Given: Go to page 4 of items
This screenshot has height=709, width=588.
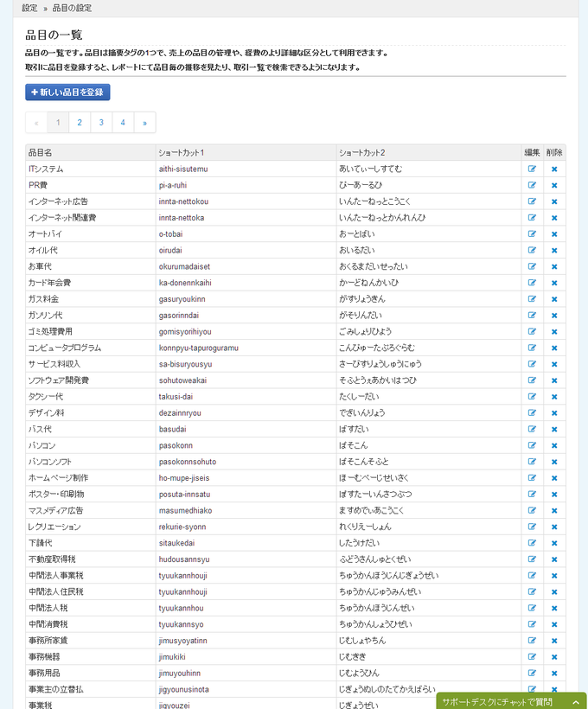Looking at the screenshot, I should coord(123,123).
